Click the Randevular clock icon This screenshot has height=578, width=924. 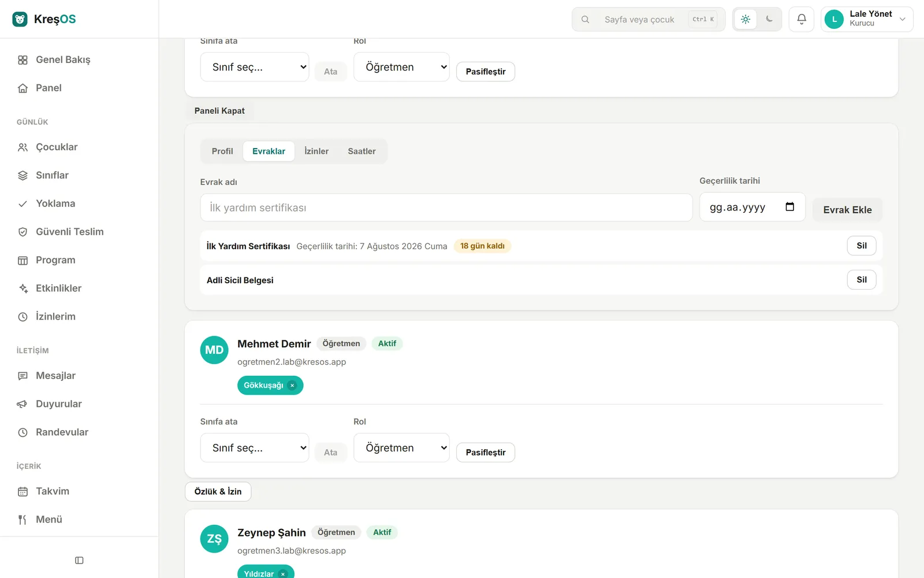pyautogui.click(x=23, y=433)
